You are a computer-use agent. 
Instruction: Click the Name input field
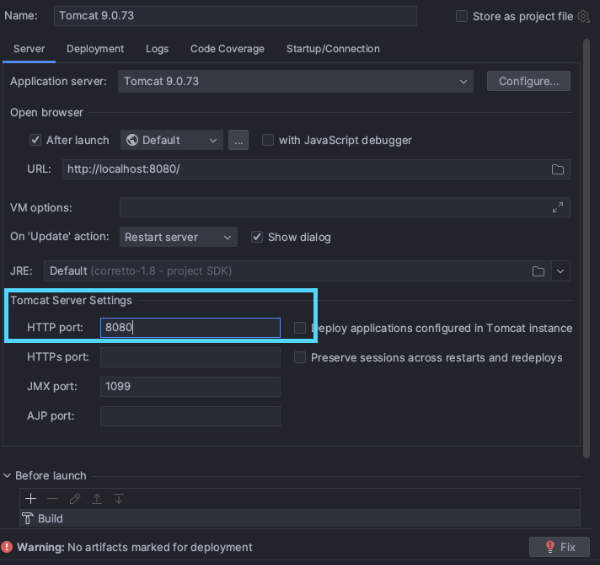click(235, 16)
